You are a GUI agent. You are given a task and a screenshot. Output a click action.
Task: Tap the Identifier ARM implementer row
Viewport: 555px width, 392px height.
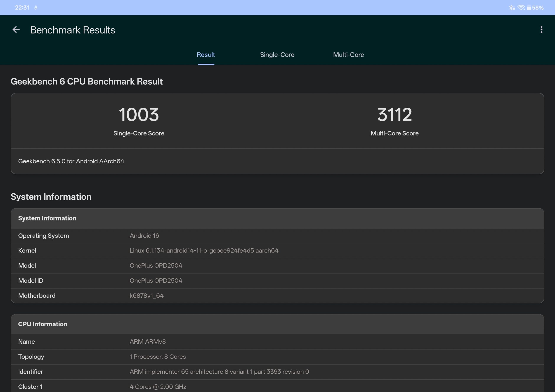tap(219, 372)
